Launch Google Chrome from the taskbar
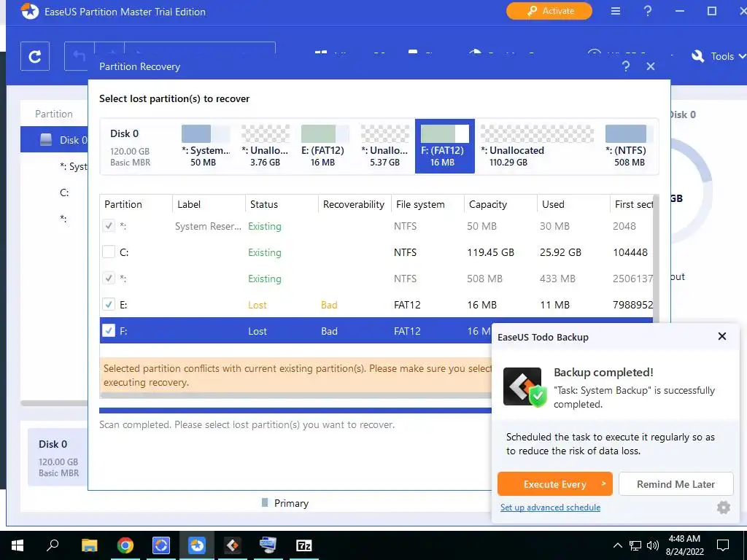747x560 pixels. pos(125,545)
